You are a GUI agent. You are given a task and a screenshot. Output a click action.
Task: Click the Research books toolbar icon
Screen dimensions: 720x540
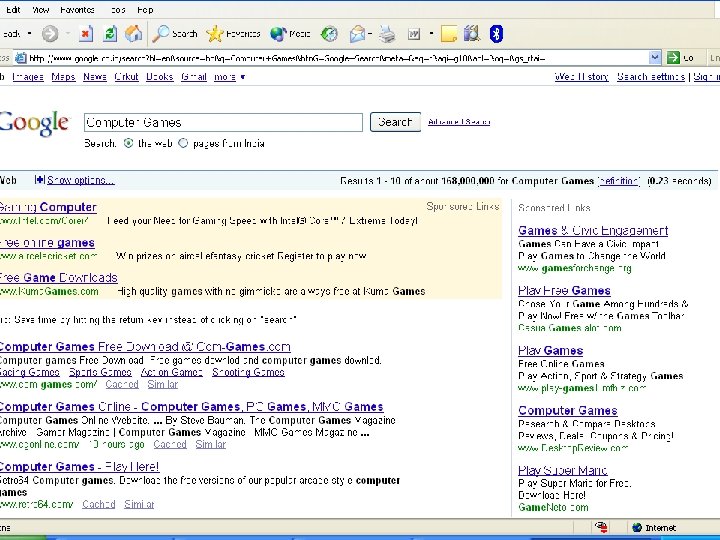click(472, 34)
